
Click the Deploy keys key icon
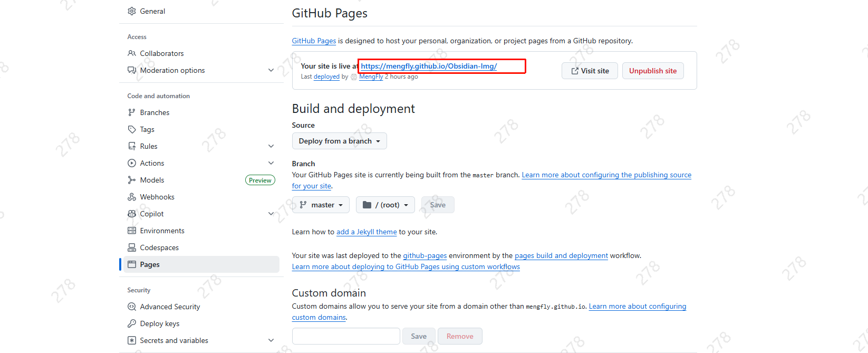pos(132,323)
